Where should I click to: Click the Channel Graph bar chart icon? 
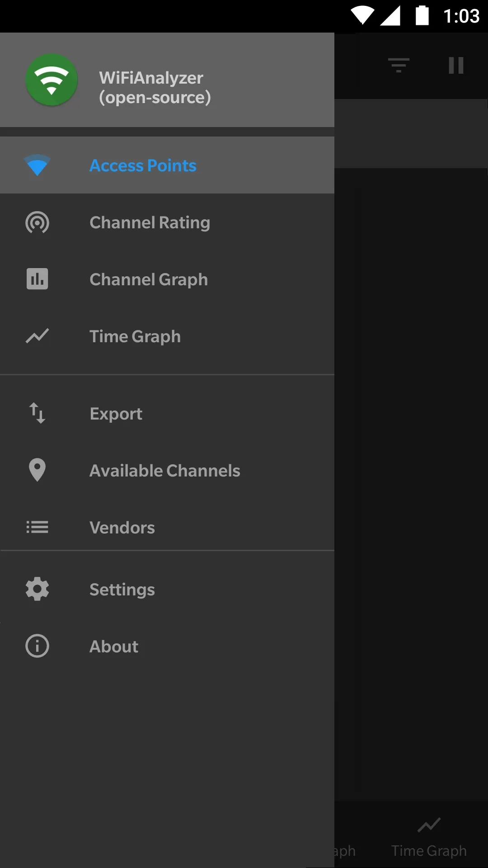tap(37, 279)
